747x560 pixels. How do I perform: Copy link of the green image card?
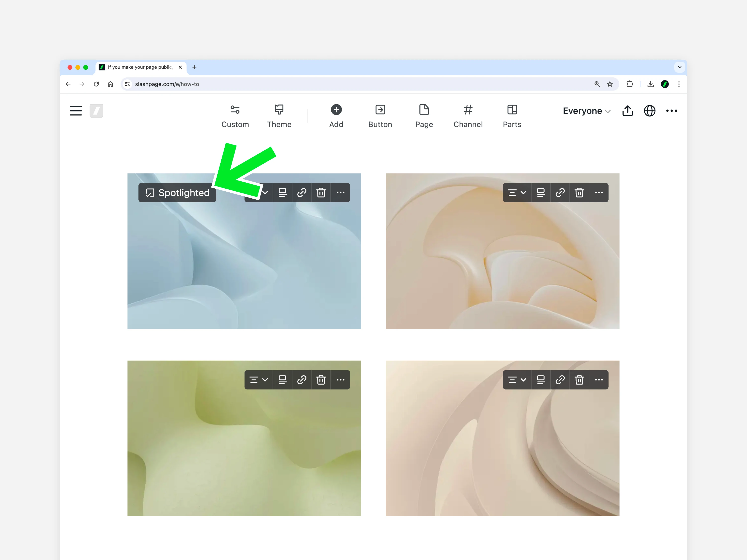(x=302, y=380)
